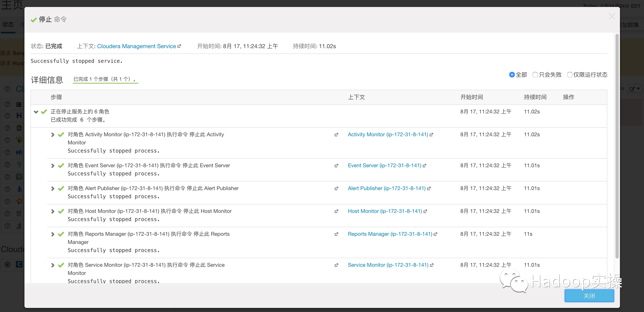Click the 状态 tab in background page
This screenshot has height=312, width=644.
(8, 24)
